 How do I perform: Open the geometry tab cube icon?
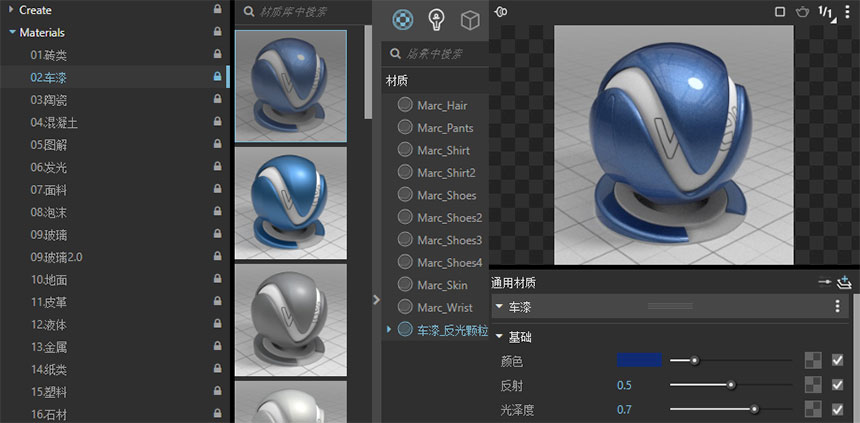tap(470, 20)
